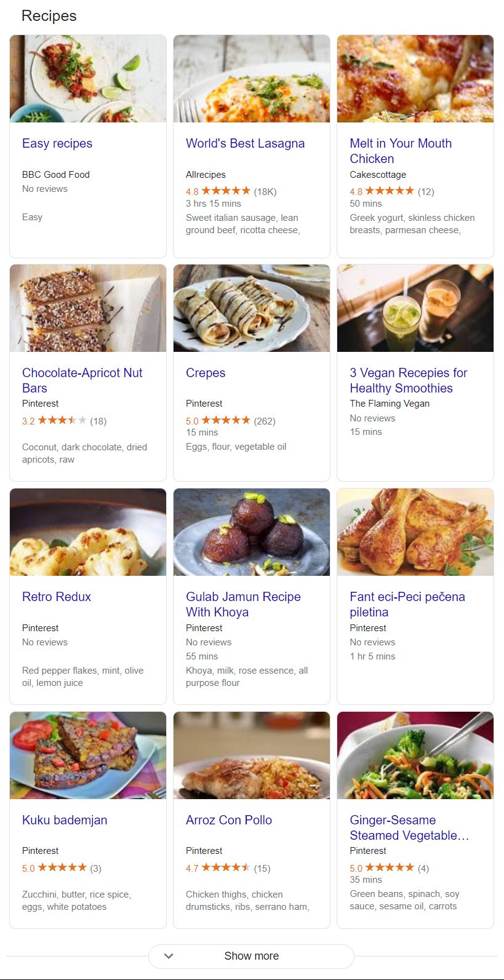
Task: Open Ginger-Sesame Steamed Vegetable recipe title
Action: click(409, 827)
